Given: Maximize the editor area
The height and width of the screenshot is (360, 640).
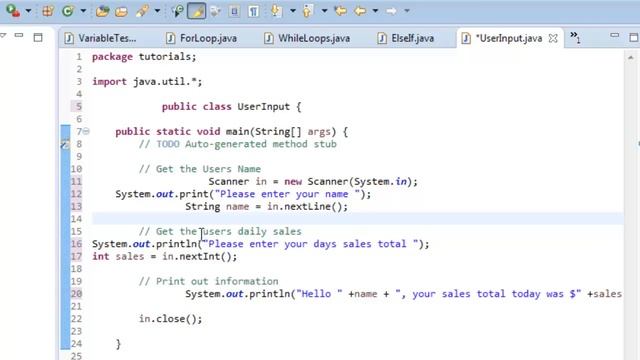Looking at the screenshot, I should click(x=634, y=38).
